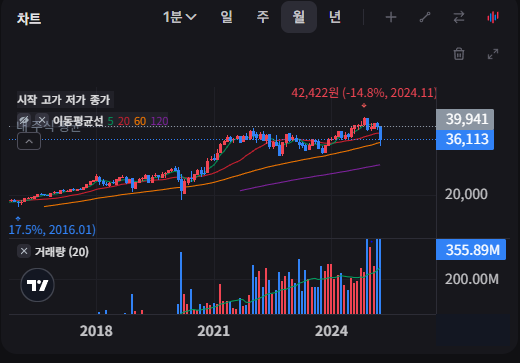Image resolution: width=520 pixels, height=363 pixels.
Task: Select the line drawing tool icon
Action: click(x=425, y=17)
